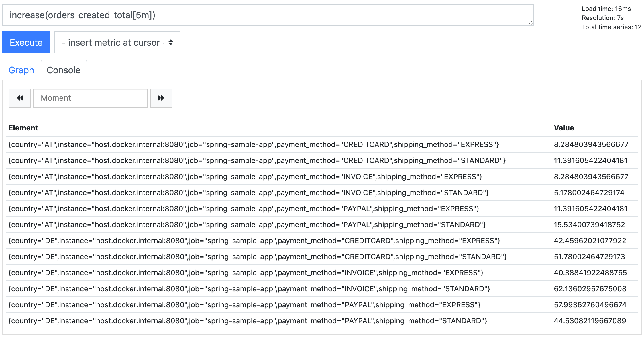Click the Moment input field

pyautogui.click(x=90, y=98)
